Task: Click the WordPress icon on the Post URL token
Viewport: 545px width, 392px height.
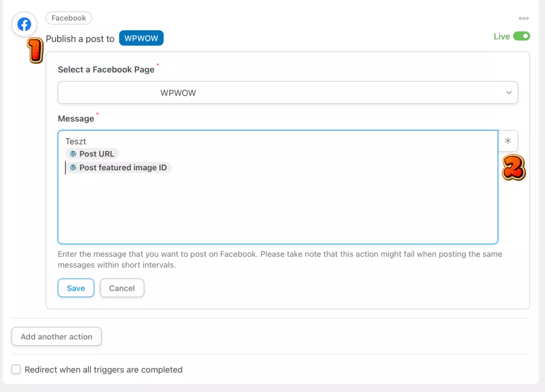Action: 73,154
